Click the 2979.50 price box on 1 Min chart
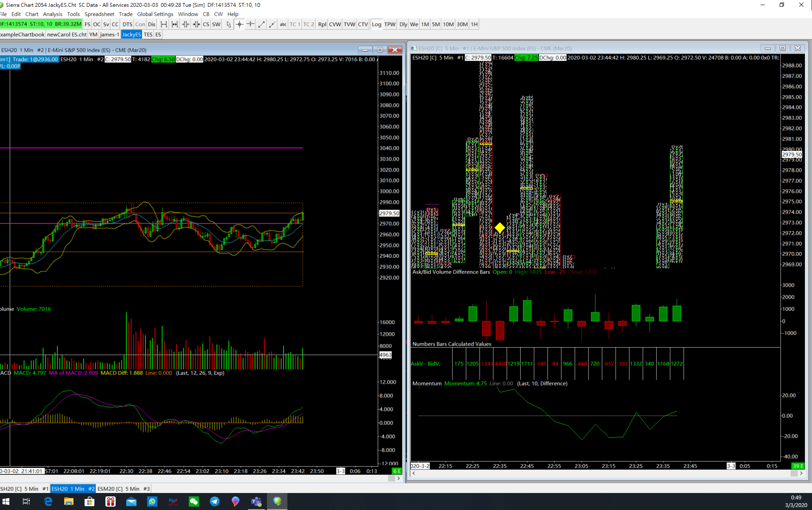This screenshot has width=812, height=510. [x=389, y=213]
